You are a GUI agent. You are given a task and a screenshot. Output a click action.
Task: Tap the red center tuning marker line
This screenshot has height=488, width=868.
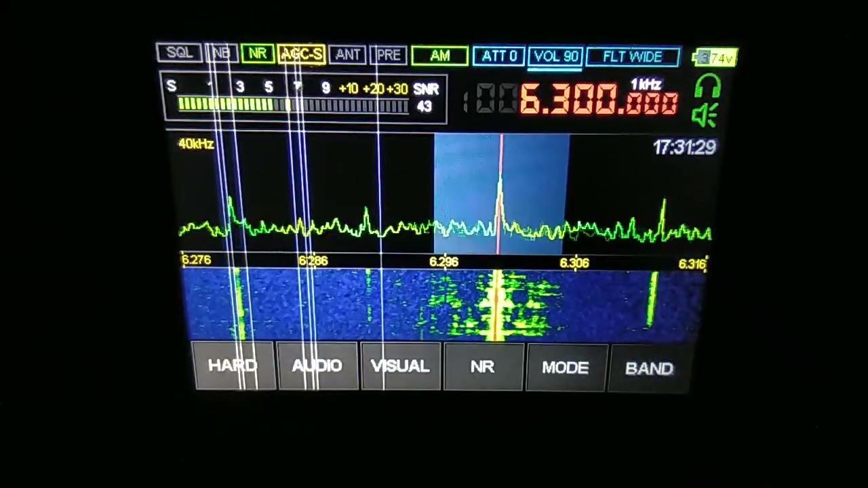(x=501, y=194)
